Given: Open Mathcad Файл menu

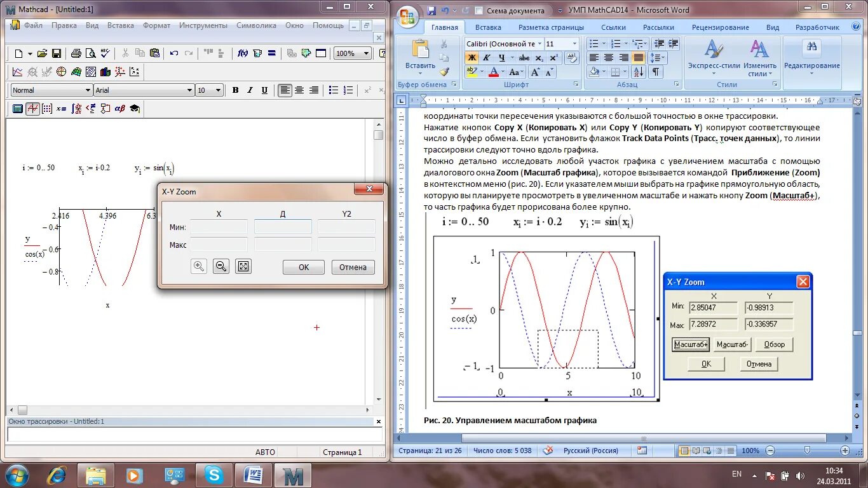Looking at the screenshot, I should pos(33,25).
